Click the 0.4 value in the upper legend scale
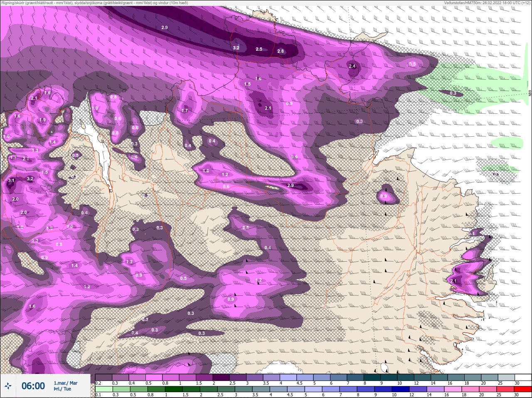532x398 pixels. [132, 383]
